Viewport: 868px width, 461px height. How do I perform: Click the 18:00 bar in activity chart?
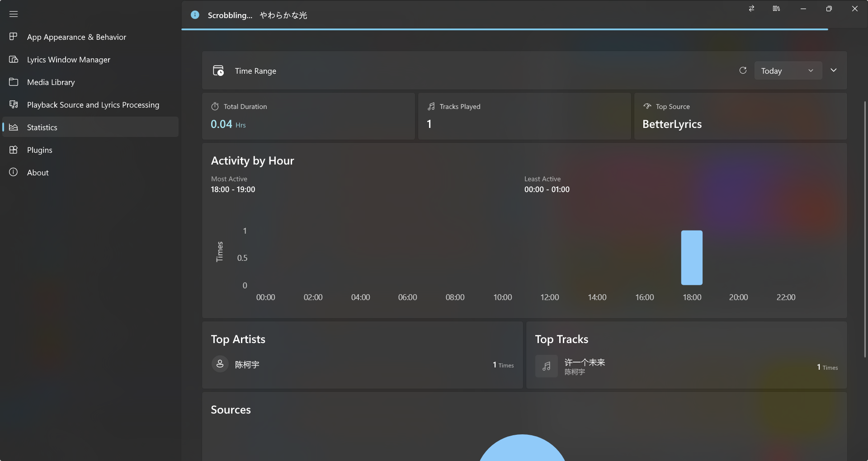pos(692,258)
